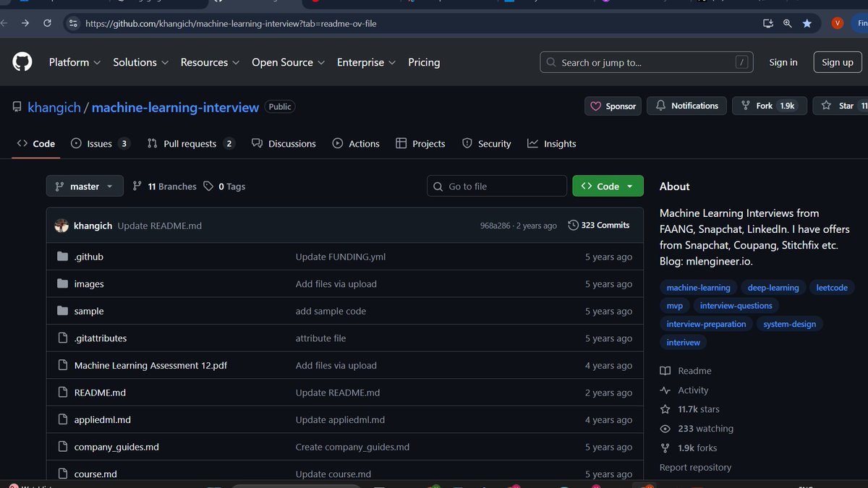Click the machine-learning-interview repository name

175,107
